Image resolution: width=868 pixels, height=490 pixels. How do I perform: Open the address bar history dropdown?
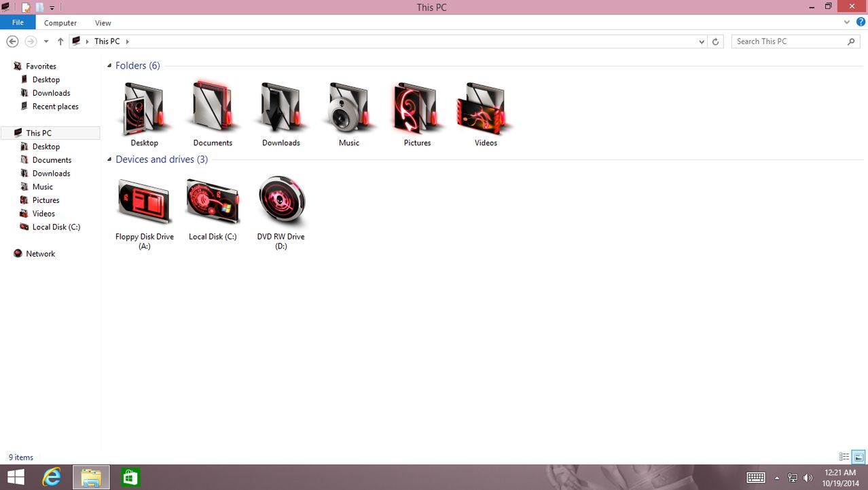click(702, 41)
